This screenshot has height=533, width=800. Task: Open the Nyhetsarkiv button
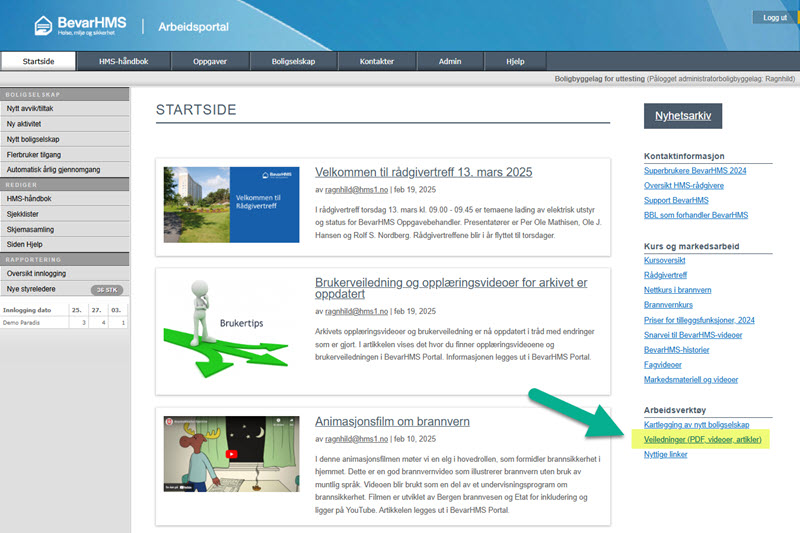coord(682,116)
